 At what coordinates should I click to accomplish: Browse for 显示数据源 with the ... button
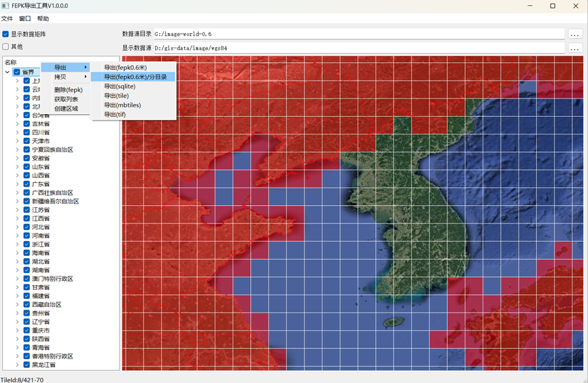[x=574, y=48]
